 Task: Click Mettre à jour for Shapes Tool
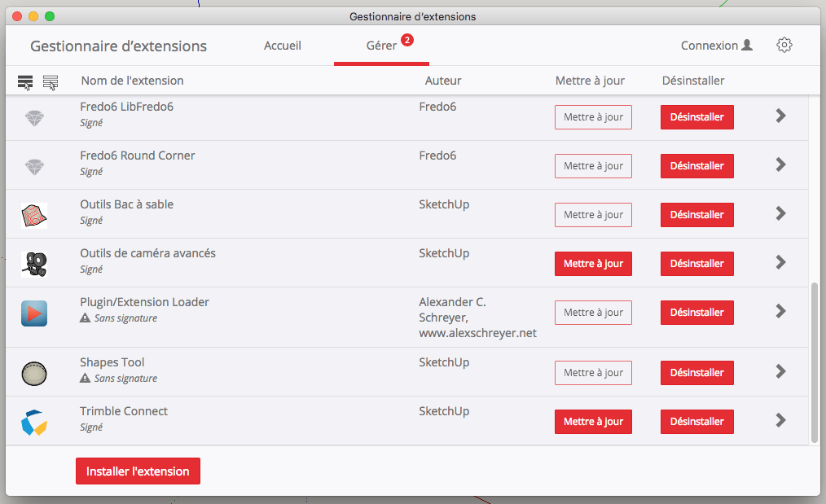tap(593, 372)
